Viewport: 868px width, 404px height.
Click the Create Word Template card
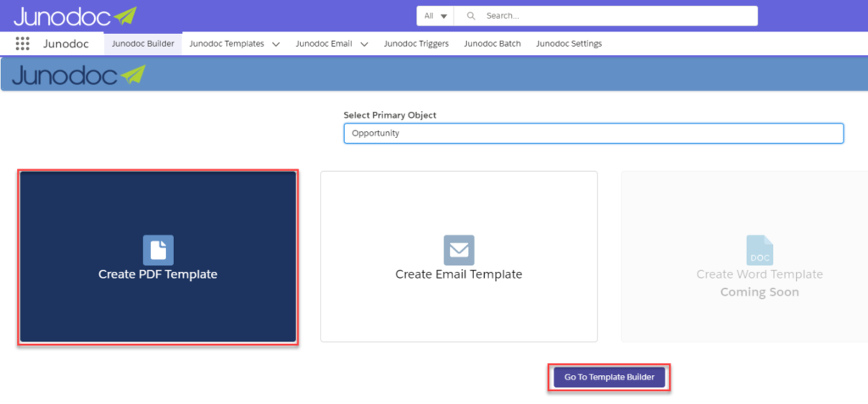744,257
